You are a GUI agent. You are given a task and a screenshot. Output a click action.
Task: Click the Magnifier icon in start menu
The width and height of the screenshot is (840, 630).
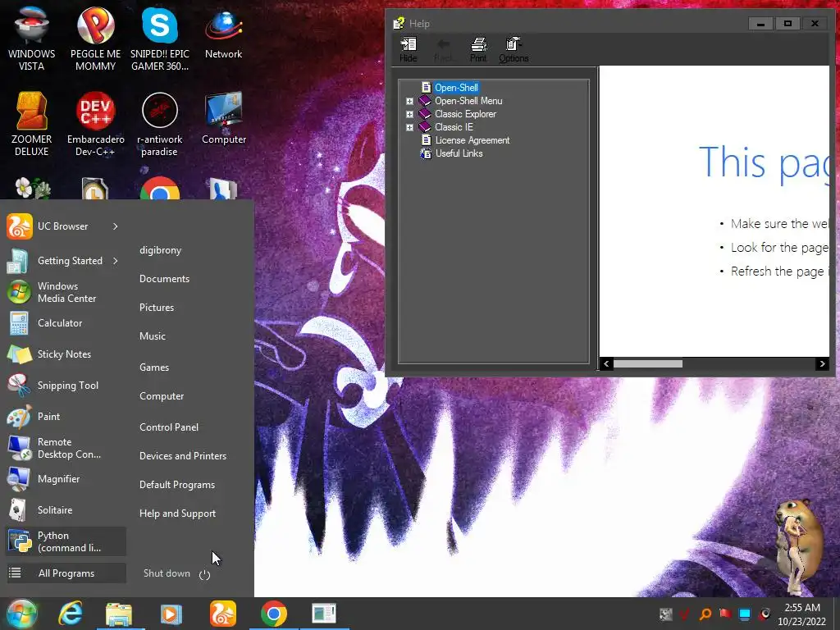click(18, 479)
